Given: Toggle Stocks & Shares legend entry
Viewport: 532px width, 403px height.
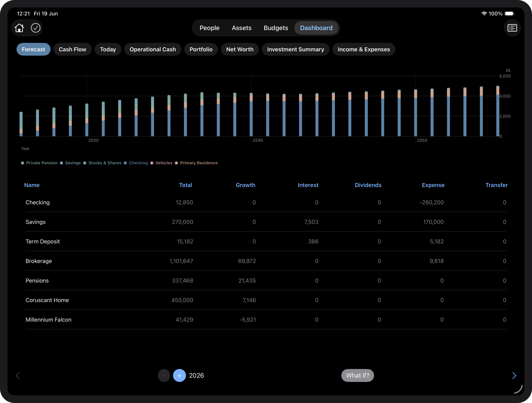Looking at the screenshot, I should click(102, 163).
